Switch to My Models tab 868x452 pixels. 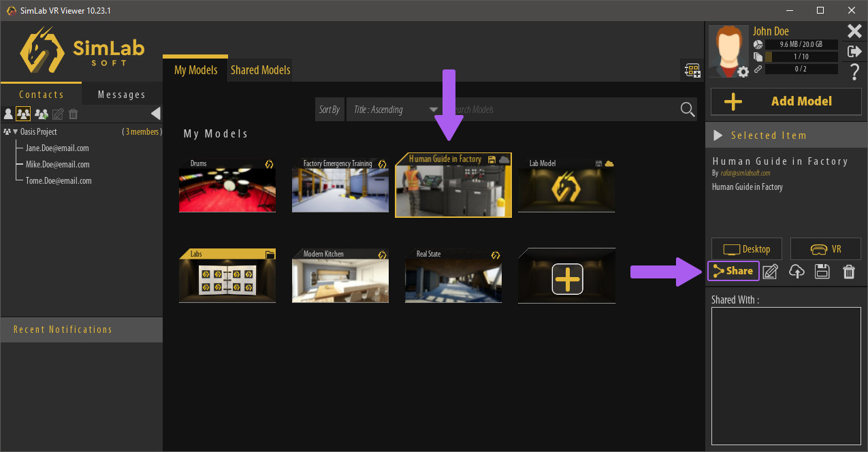pyautogui.click(x=195, y=69)
